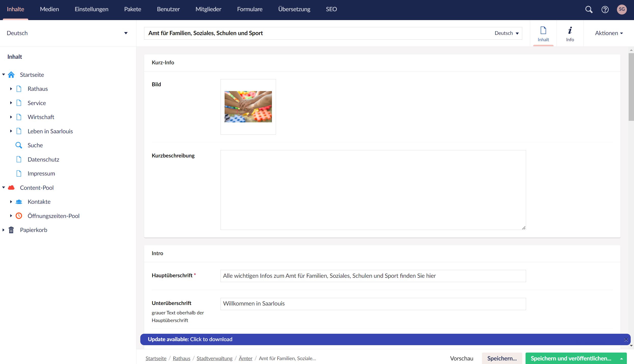Click the Bild hands thumbnail image

coord(248,107)
